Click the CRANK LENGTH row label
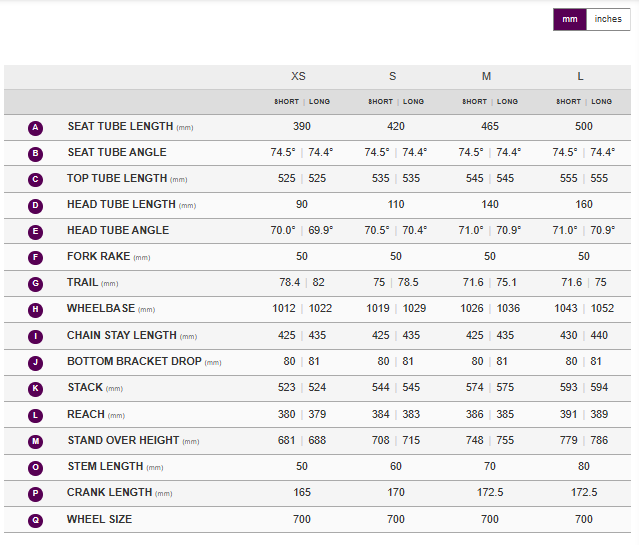 109,493
